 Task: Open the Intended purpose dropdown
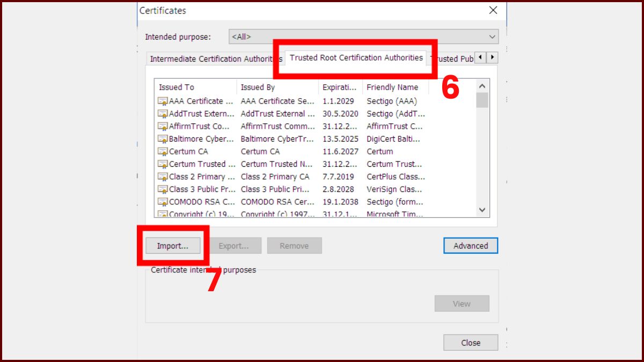tap(492, 36)
